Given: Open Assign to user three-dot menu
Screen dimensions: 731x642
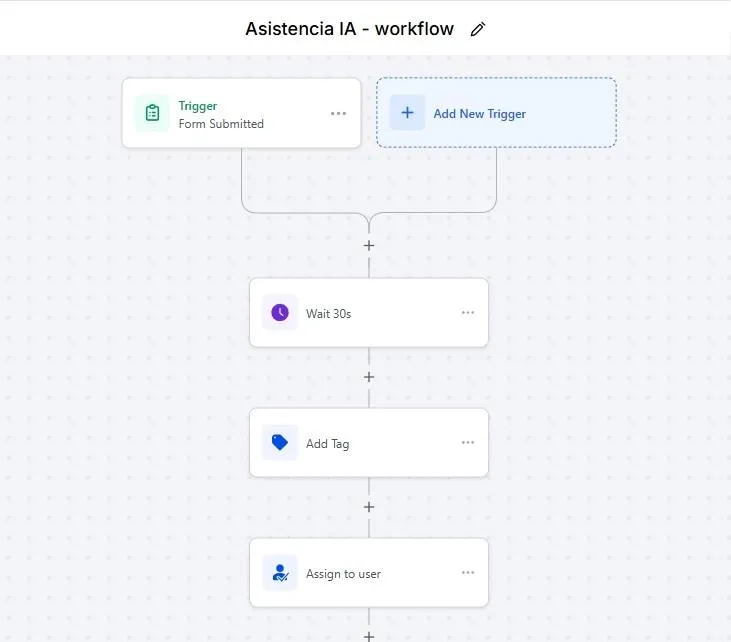Looking at the screenshot, I should click(468, 573).
